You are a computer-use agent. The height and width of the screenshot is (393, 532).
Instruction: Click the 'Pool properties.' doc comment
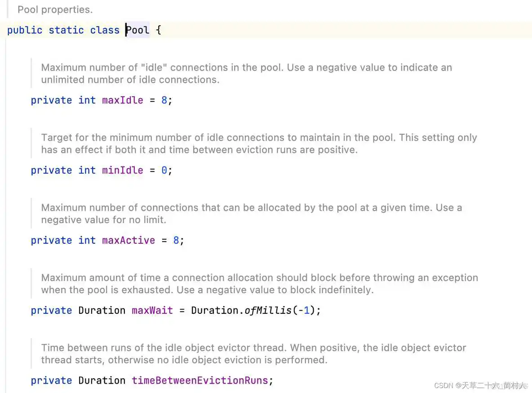55,9
